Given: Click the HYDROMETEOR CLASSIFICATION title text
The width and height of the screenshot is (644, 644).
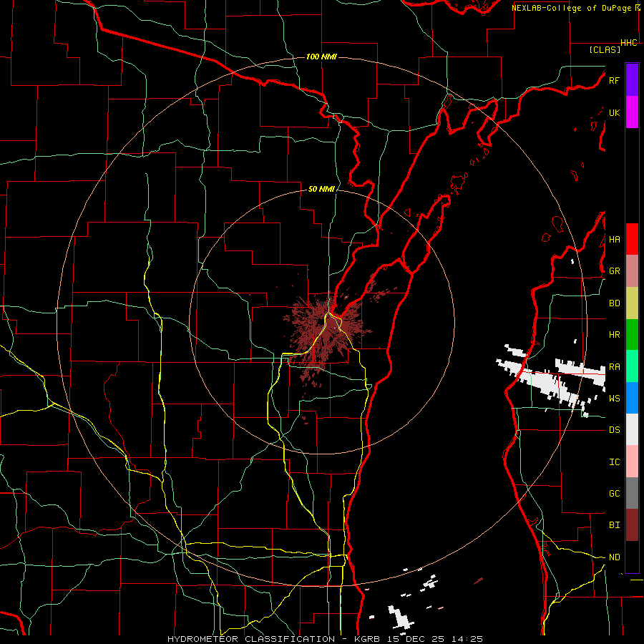Looking at the screenshot, I should pyautogui.click(x=251, y=639).
